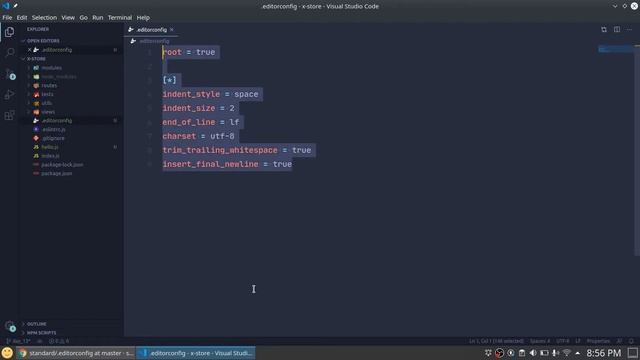Close the .editorconfig editor tab
Screen dimensions: 640x360
pos(171,30)
